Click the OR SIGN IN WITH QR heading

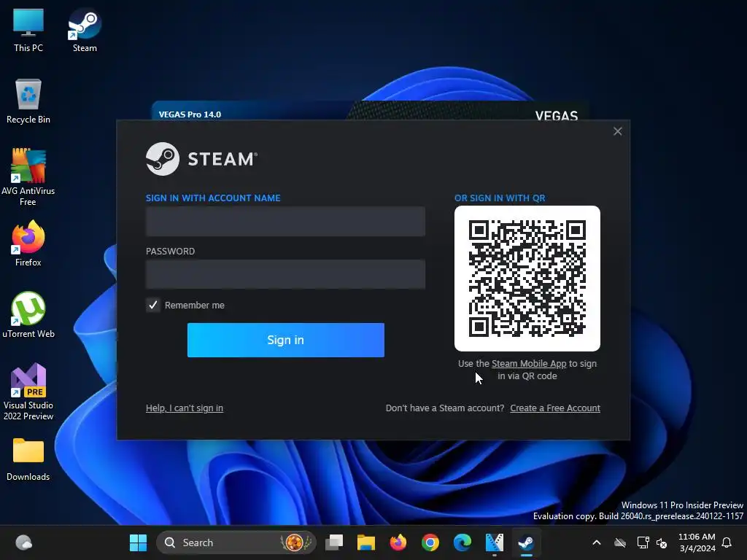(500, 198)
